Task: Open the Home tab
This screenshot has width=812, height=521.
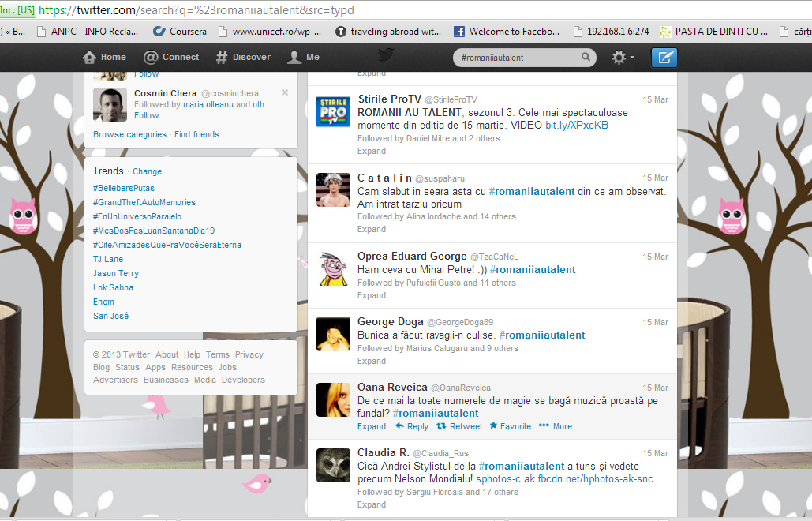Action: coord(104,58)
